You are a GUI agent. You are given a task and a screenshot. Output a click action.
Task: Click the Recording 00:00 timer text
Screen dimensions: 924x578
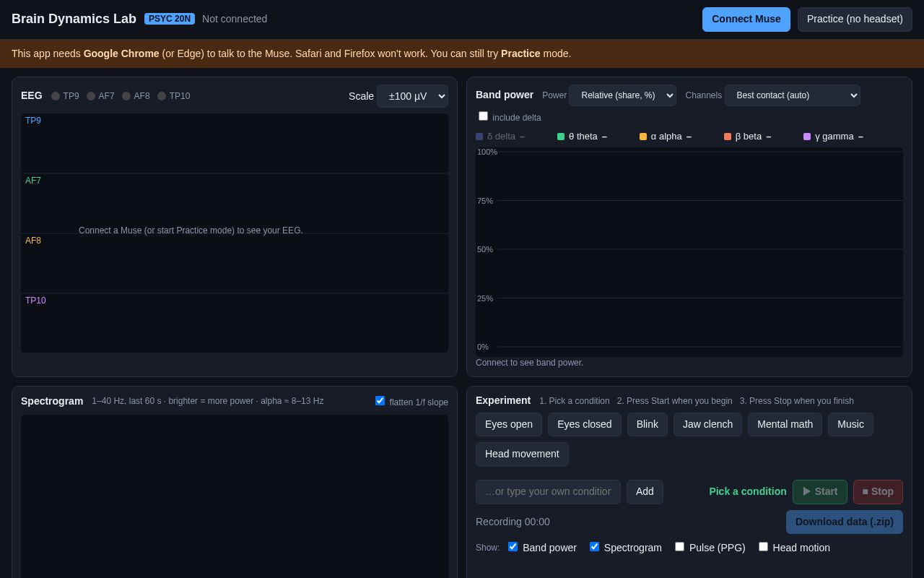513,522
